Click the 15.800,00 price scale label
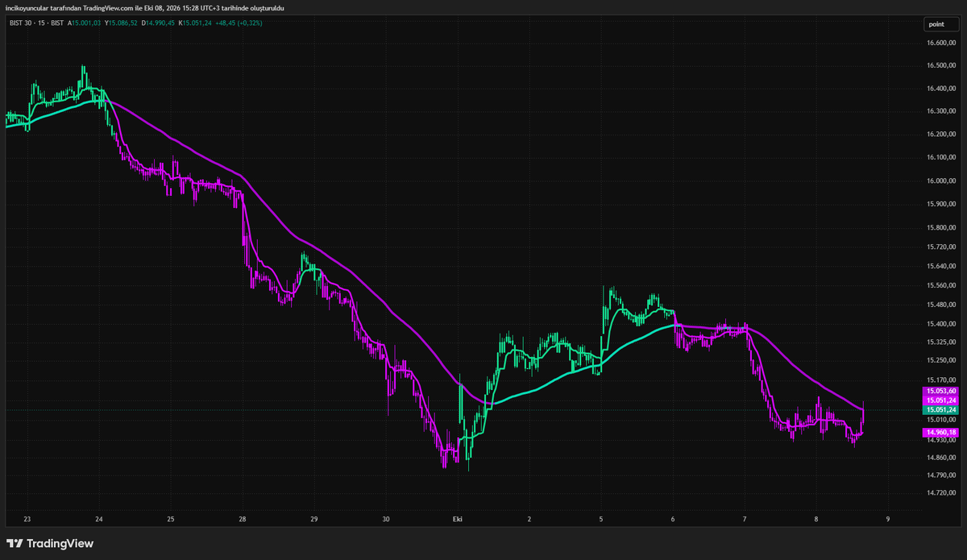 [940, 228]
